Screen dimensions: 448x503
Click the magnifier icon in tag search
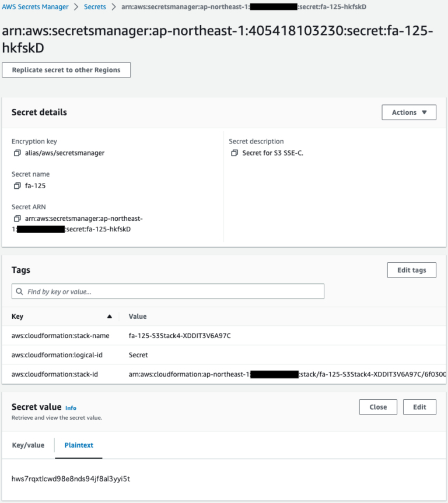(20, 291)
